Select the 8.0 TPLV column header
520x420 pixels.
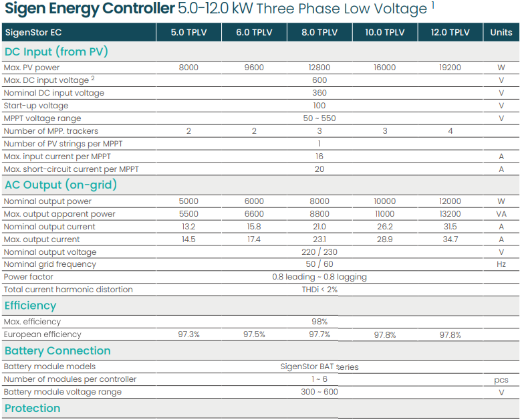pos(319,32)
